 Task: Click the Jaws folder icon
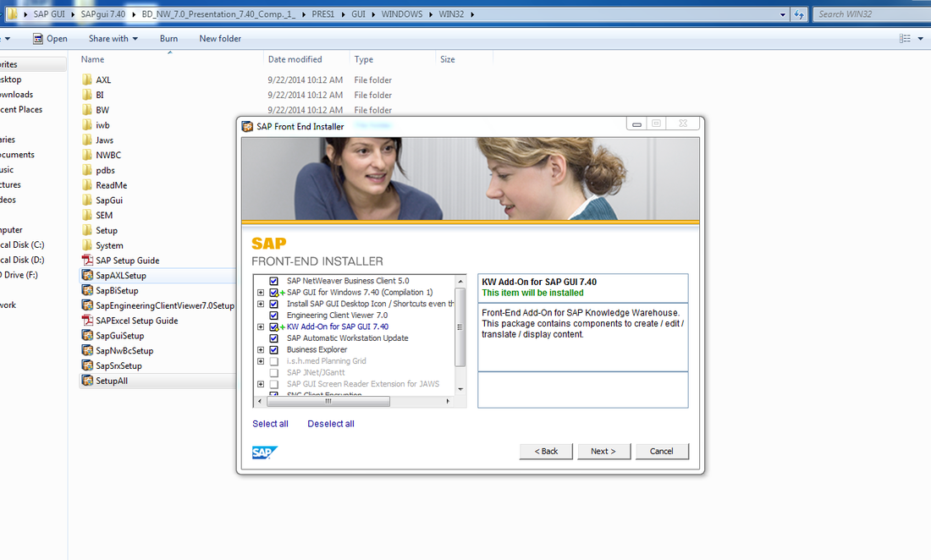point(87,140)
